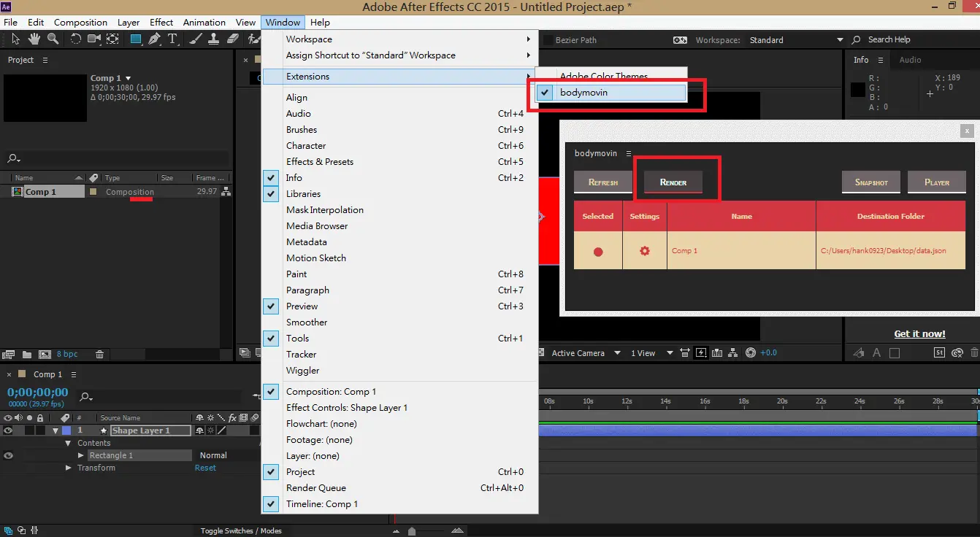Toggle Shape Layer 1 shy switch

coord(199,430)
